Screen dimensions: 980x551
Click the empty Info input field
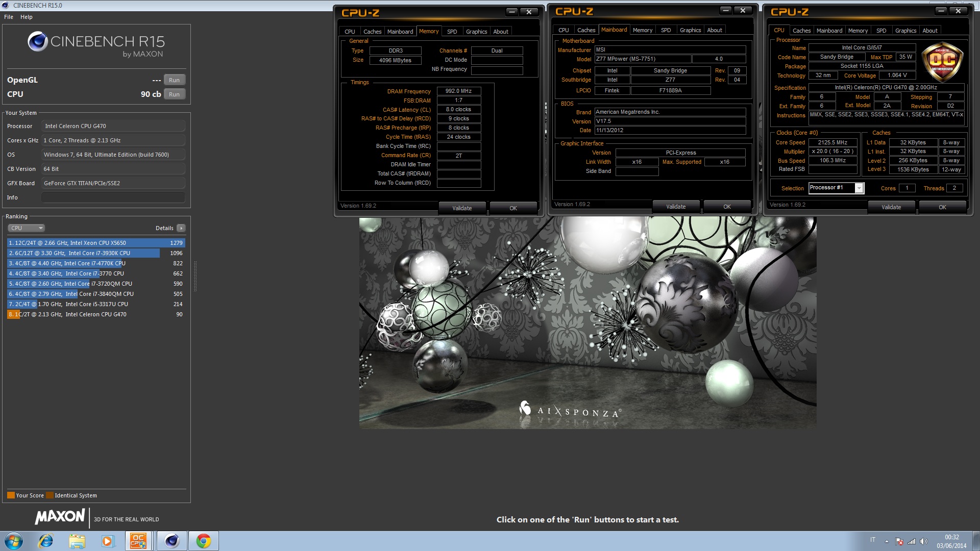click(113, 197)
